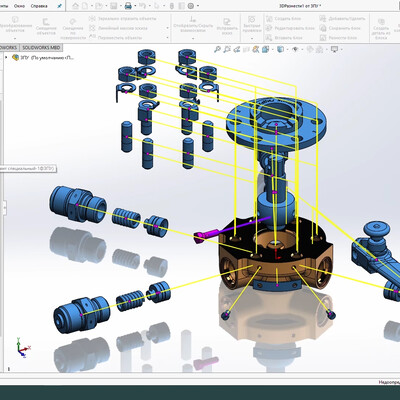The image size is (400, 400).
Task: Click Создать блок
Action: [x=284, y=19]
